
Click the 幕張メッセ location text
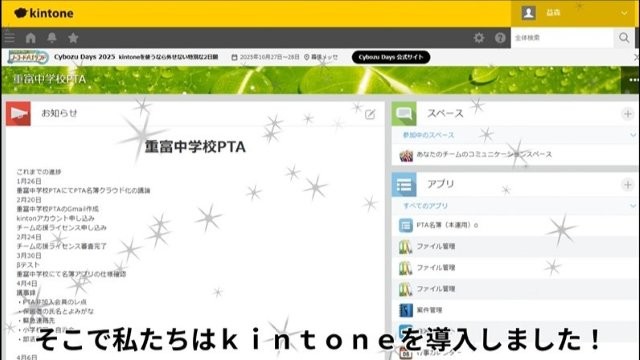[x=324, y=57]
